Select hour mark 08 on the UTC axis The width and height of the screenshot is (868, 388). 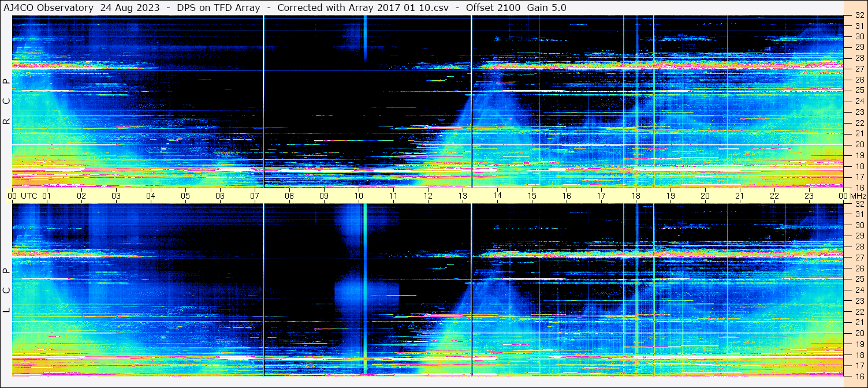pyautogui.click(x=289, y=196)
